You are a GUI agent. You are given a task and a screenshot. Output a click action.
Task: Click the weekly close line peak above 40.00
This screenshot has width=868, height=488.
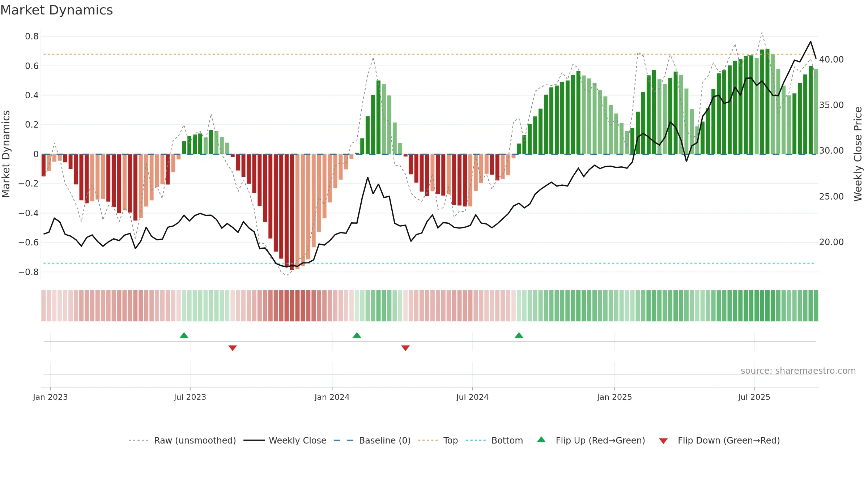tap(810, 42)
